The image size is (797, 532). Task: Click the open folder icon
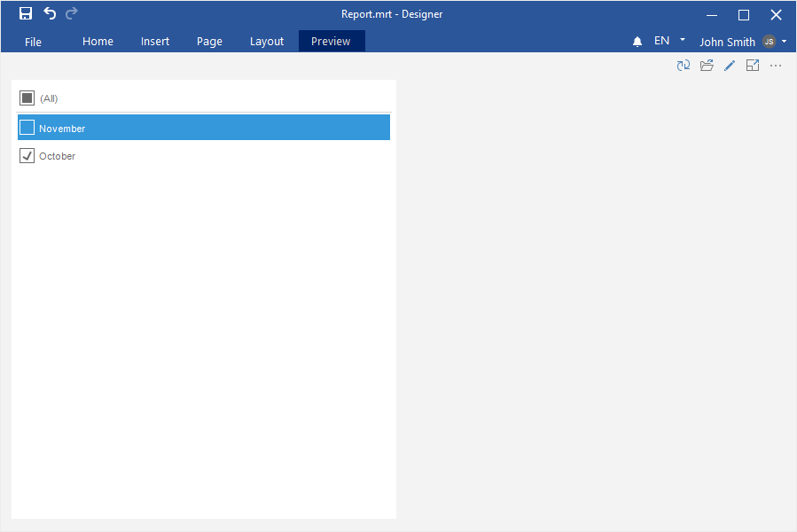(x=707, y=66)
